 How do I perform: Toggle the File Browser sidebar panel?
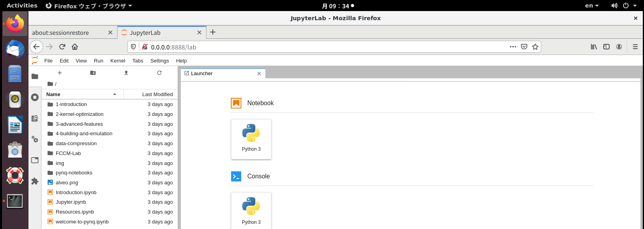pyautogui.click(x=35, y=76)
